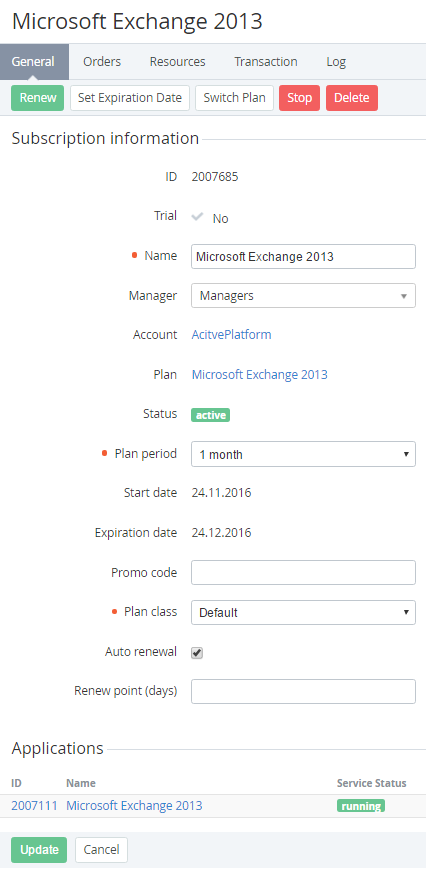View the Log tab

[336, 62]
